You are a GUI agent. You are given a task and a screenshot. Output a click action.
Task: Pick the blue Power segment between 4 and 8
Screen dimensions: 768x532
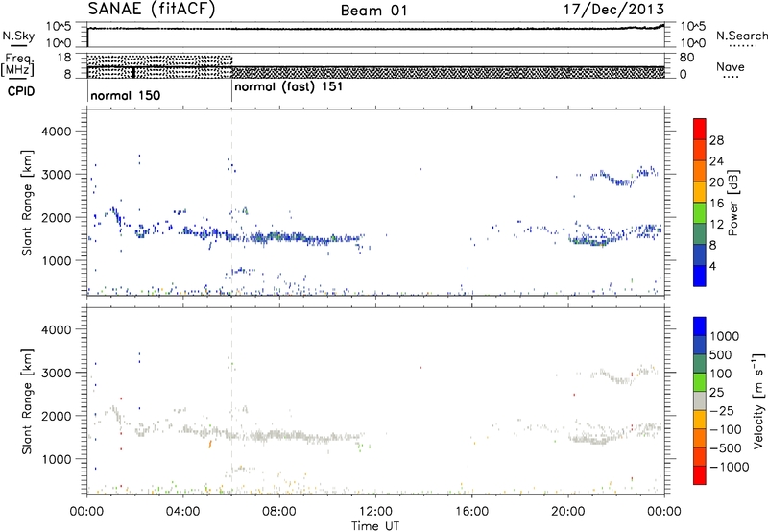700,254
